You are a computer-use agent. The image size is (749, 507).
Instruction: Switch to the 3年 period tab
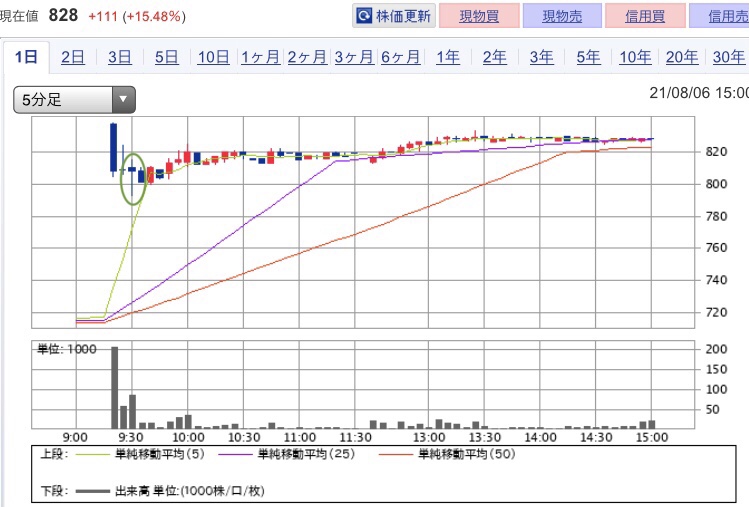pos(541,57)
